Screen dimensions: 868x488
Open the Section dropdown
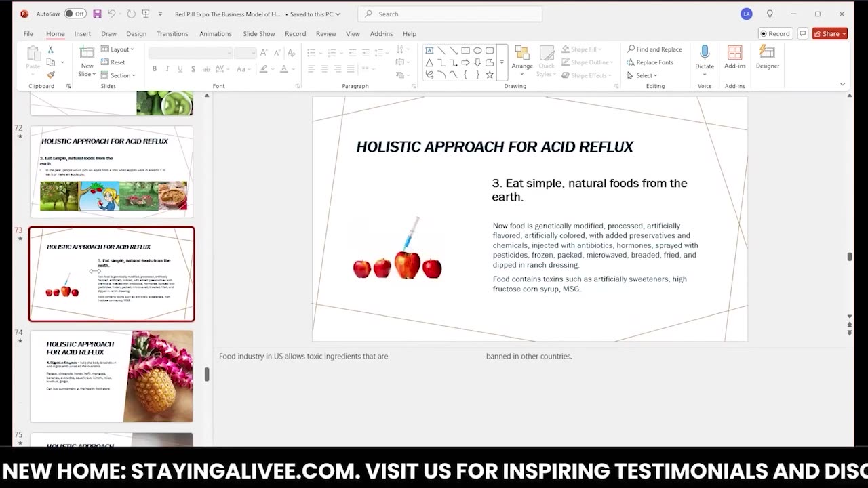(118, 75)
